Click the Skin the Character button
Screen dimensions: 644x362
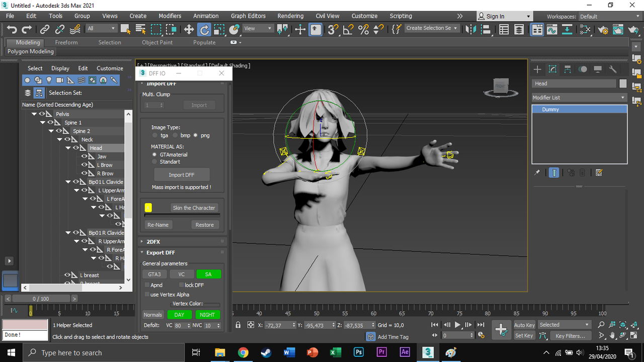click(x=194, y=208)
